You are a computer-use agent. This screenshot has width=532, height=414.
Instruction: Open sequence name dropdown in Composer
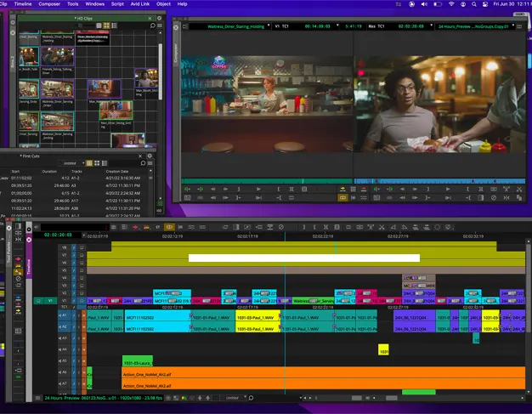[x=513, y=26]
